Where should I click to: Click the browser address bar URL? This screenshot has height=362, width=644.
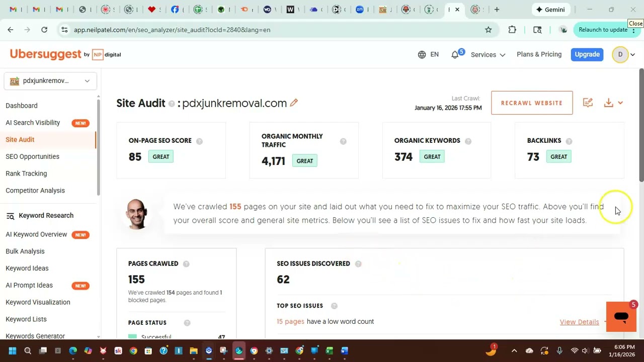(172, 30)
